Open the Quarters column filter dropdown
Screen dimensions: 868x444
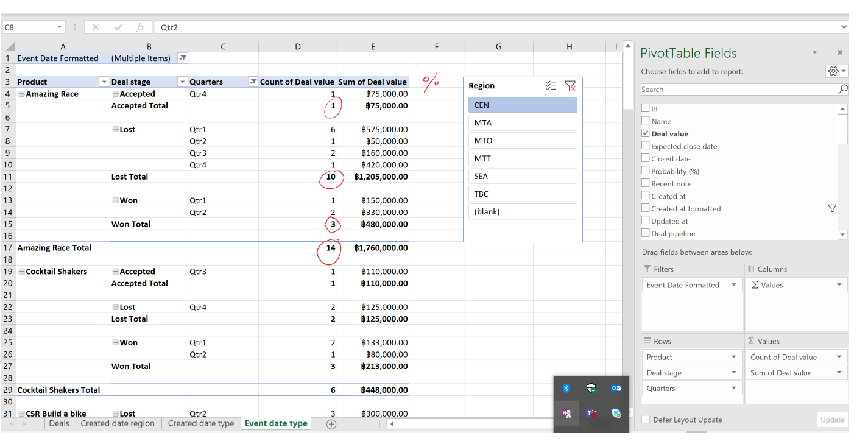[x=253, y=82]
